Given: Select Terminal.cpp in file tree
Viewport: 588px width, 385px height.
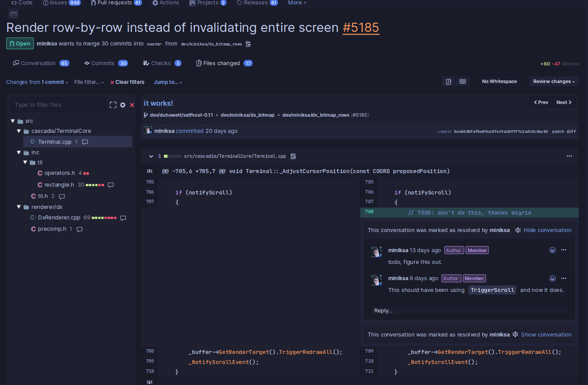Looking at the screenshot, I should pyautogui.click(x=55, y=142).
